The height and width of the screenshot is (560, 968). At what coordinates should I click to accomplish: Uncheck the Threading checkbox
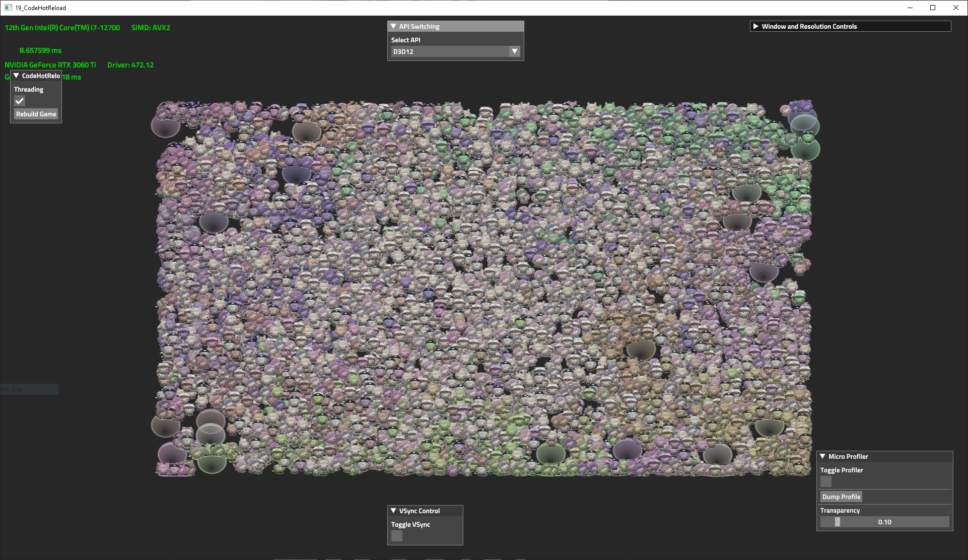(20, 101)
